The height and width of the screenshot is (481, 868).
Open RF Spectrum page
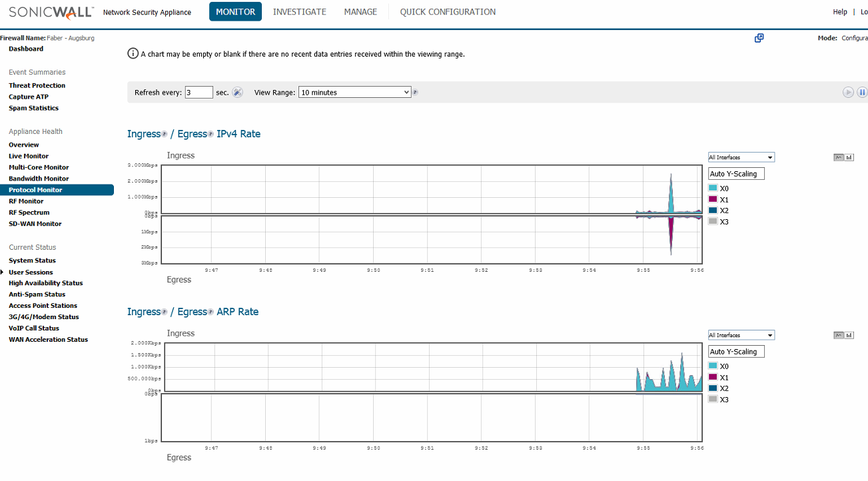[x=29, y=213]
